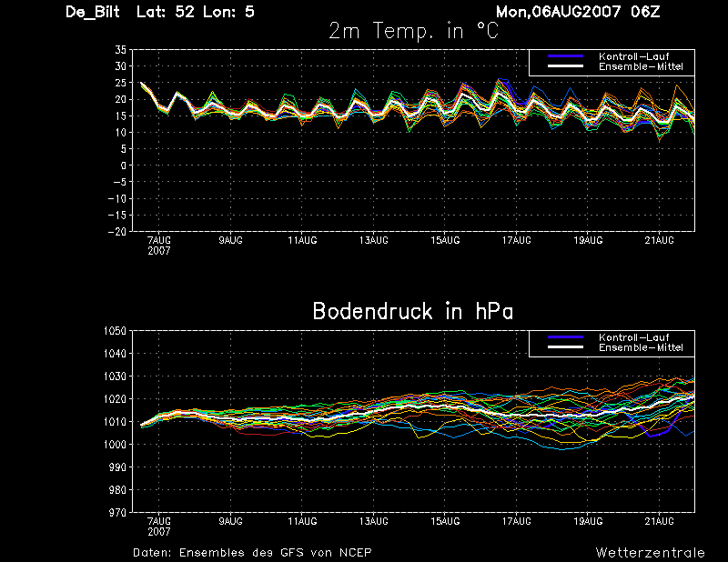Click the '2m Temp. in °C' chart title
Viewport: 728px width, 562px height.
[x=414, y=31]
